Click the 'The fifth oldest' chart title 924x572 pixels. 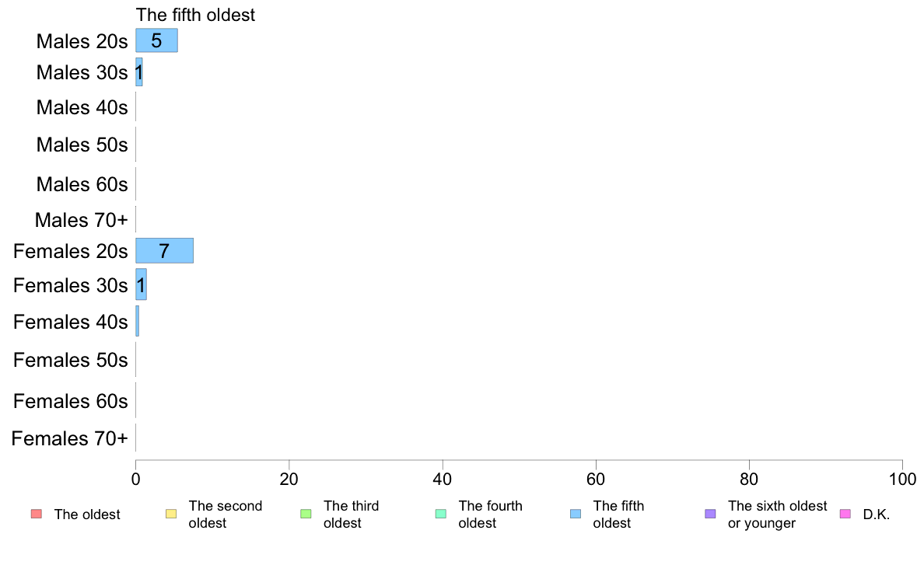[x=196, y=15]
